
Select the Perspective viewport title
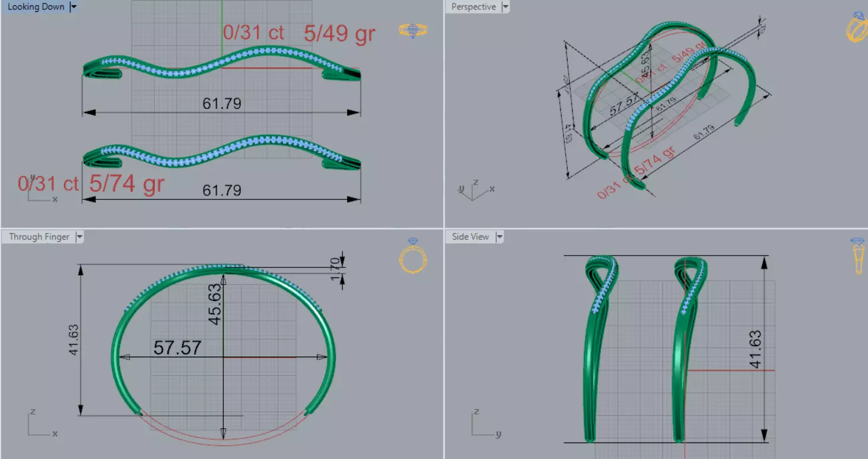click(473, 7)
